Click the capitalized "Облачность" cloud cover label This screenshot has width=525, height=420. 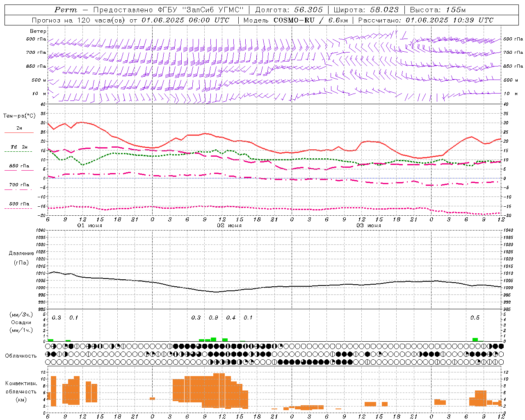(x=21, y=356)
